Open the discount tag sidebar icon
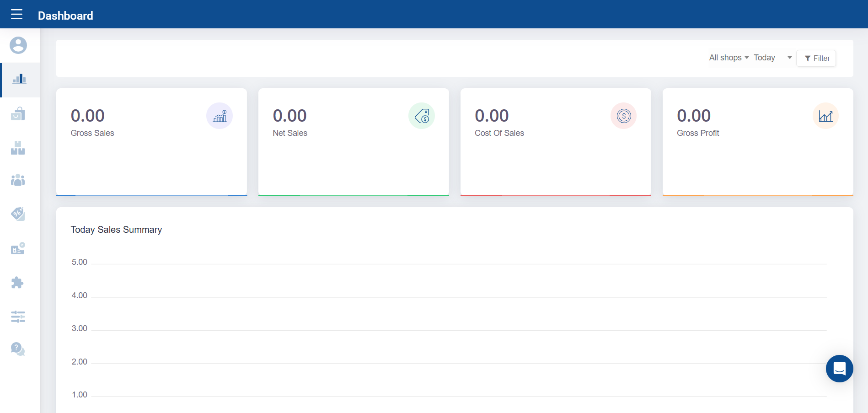868x413 pixels. pyautogui.click(x=18, y=214)
